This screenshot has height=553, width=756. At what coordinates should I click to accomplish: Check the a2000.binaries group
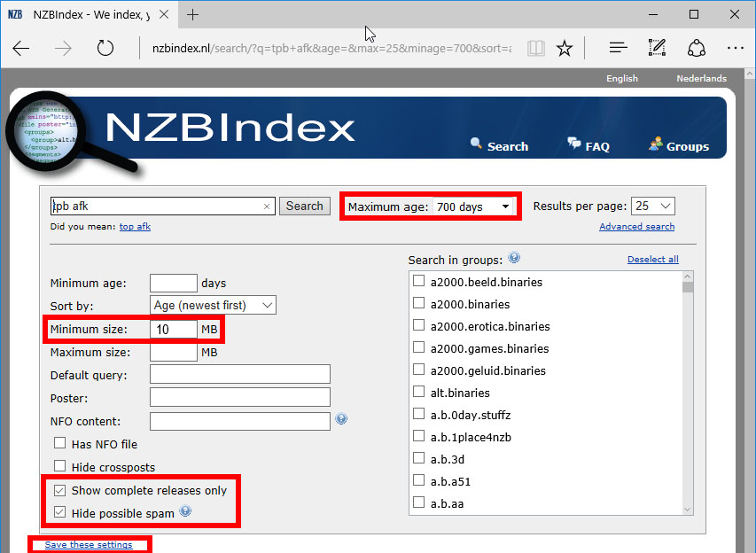coord(419,303)
